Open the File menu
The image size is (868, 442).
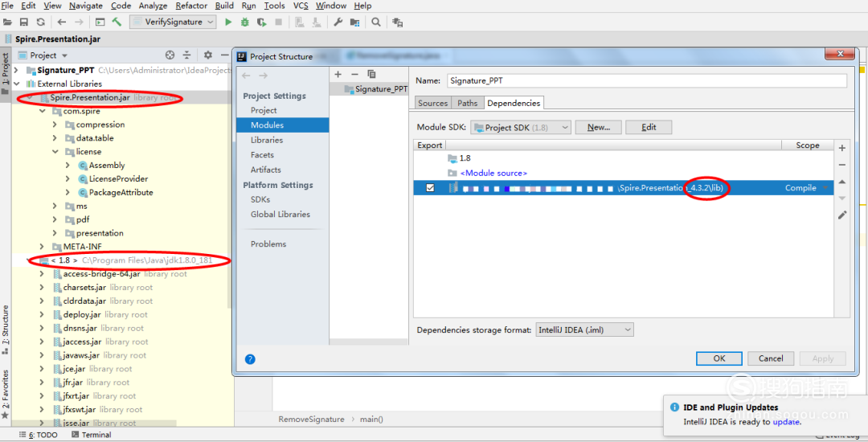tap(8, 6)
